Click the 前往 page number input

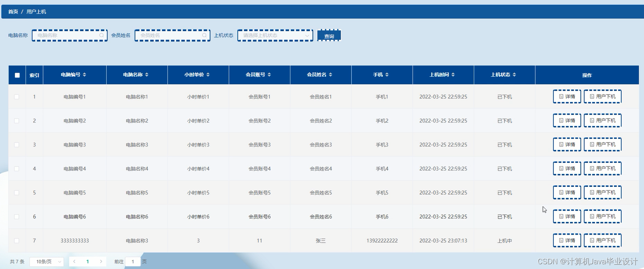(x=133, y=262)
